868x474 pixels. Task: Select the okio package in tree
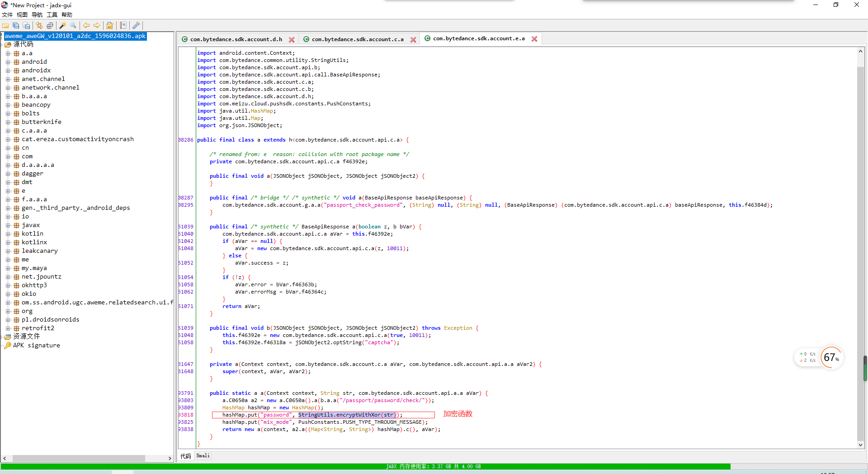(29, 294)
